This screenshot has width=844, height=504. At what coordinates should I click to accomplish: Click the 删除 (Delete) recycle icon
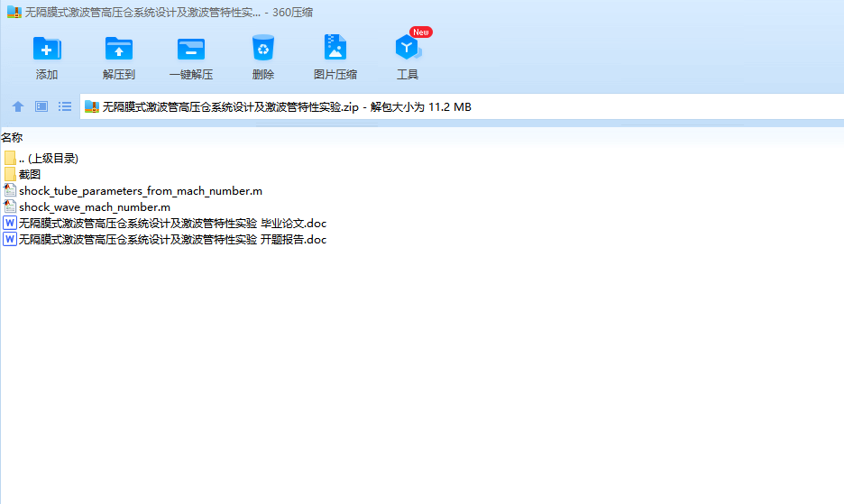click(x=263, y=49)
